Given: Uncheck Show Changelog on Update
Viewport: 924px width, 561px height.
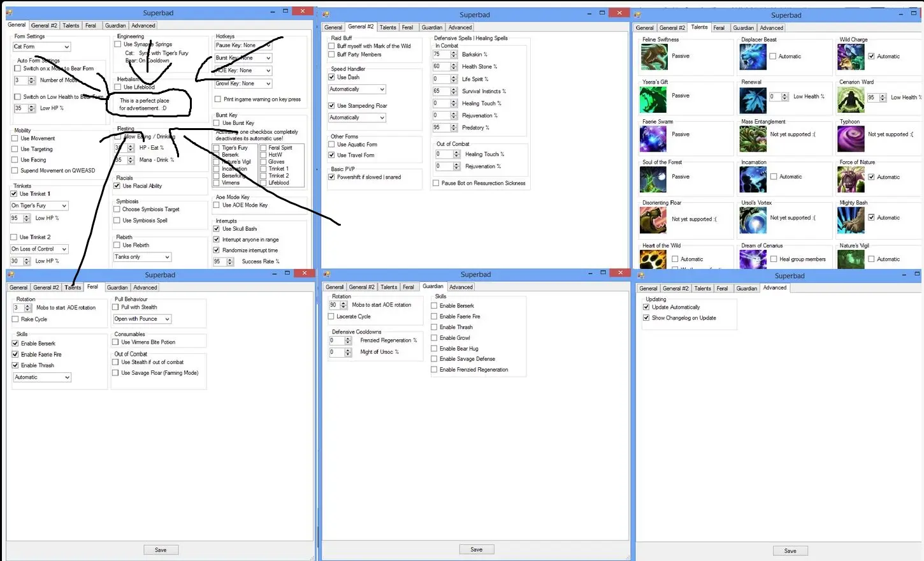Looking at the screenshot, I should (646, 318).
